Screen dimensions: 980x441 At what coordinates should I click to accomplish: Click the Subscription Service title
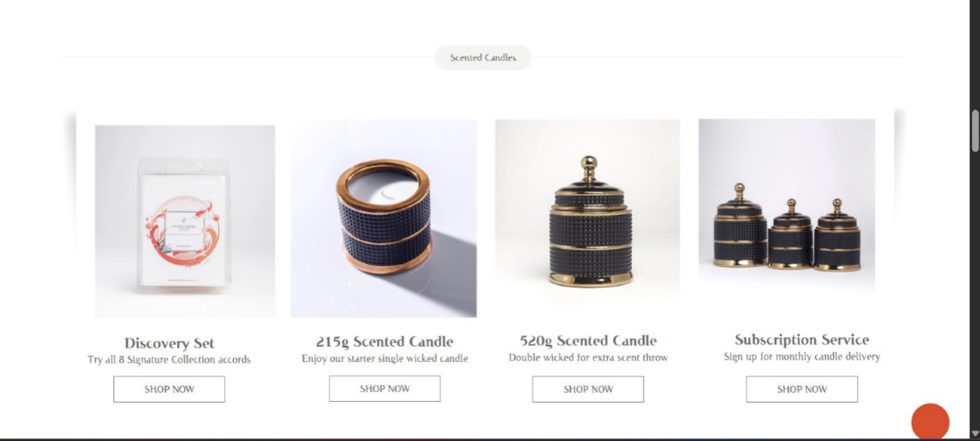coord(802,339)
